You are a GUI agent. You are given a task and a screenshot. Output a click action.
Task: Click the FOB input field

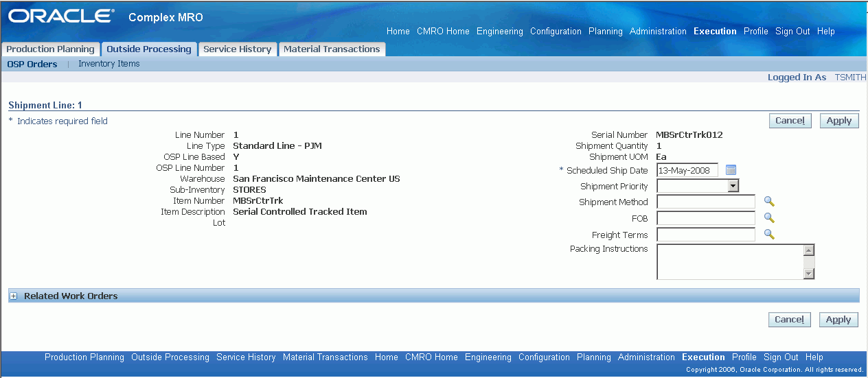click(706, 218)
